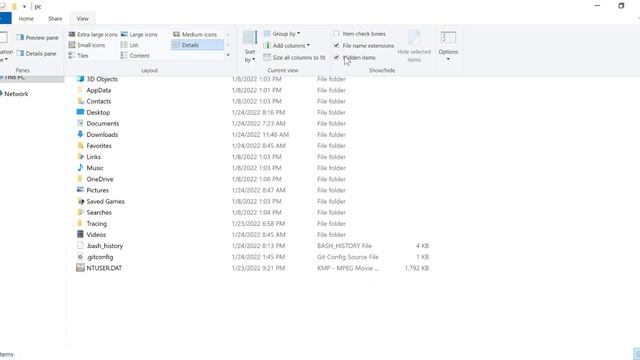
Task: Click the NTUSER.DAT file icon
Action: point(80,268)
